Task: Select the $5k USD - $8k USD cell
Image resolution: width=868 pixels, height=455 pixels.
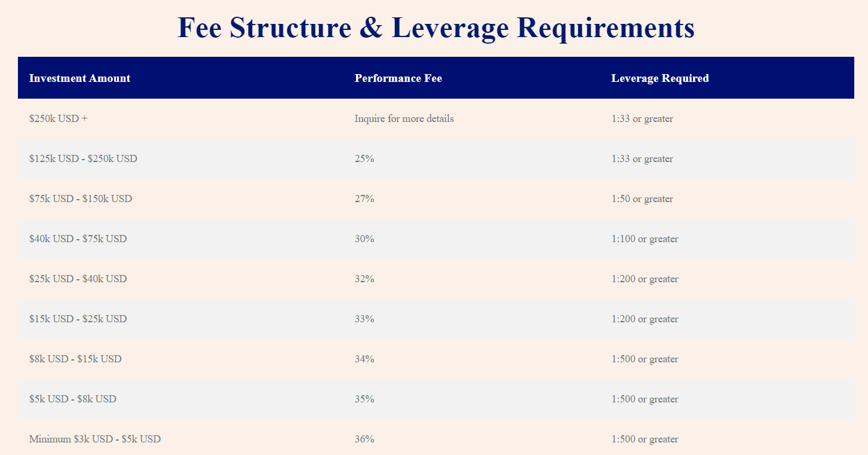Action: pos(72,399)
